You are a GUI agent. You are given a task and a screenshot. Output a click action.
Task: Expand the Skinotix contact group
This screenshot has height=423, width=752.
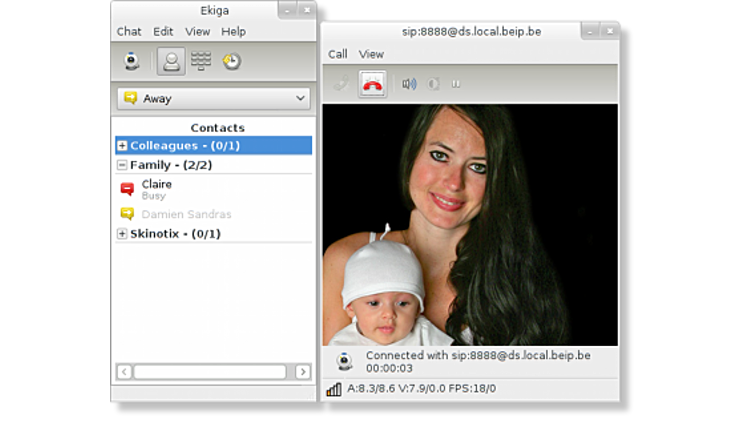[122, 234]
